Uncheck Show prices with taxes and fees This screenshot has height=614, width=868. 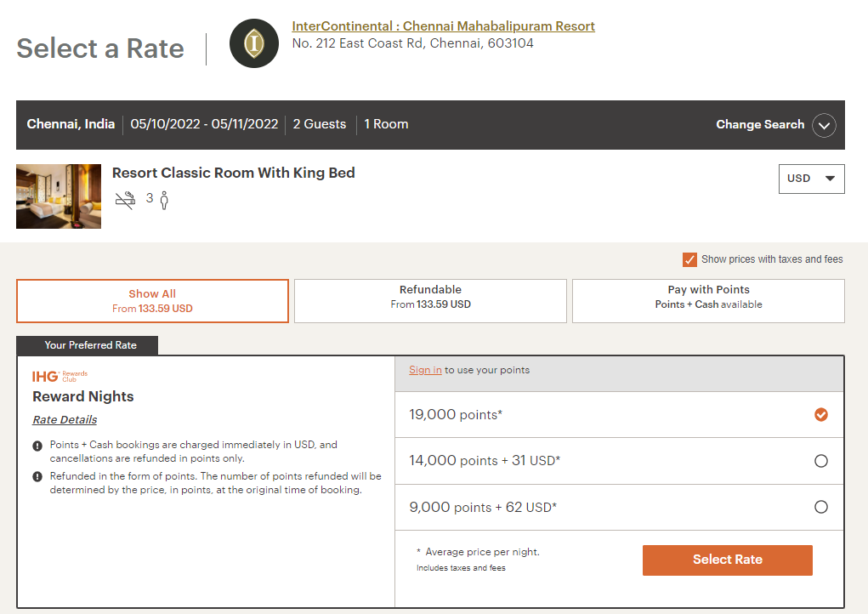[x=689, y=259]
